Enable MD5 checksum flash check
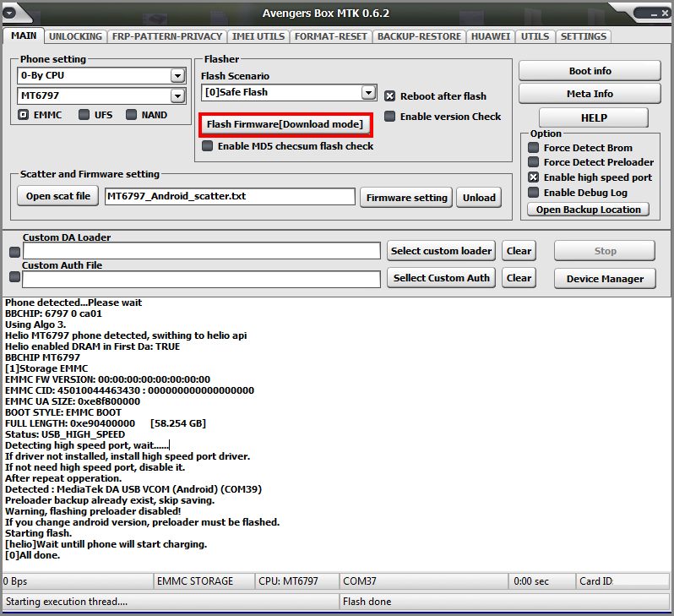The height and width of the screenshot is (616, 674). [207, 146]
